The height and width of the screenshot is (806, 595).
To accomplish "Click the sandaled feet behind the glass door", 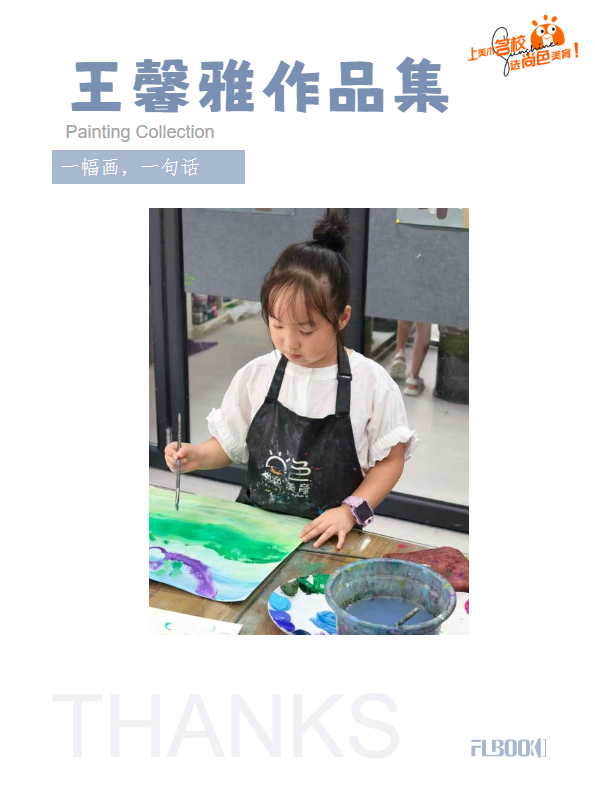I will pyautogui.click(x=408, y=375).
